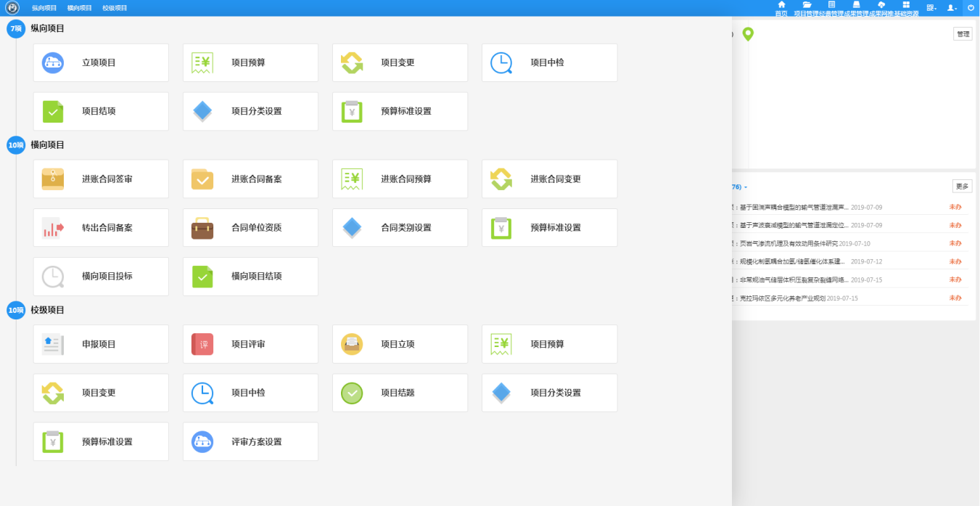Open the 克拉玛依区多元化养老产业规划 task entry

click(782, 298)
